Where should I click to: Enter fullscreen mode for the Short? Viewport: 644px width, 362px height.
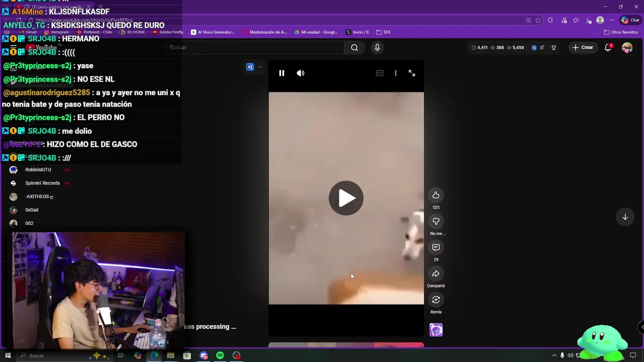click(412, 73)
